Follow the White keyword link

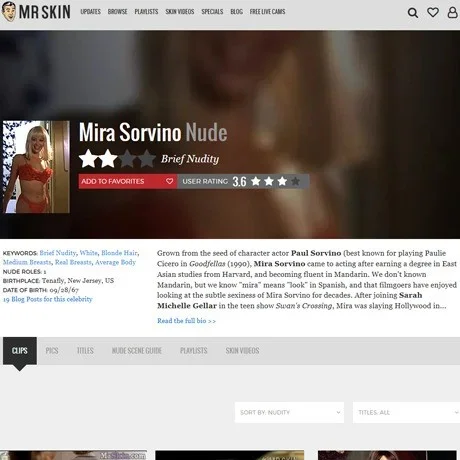[x=89, y=253]
